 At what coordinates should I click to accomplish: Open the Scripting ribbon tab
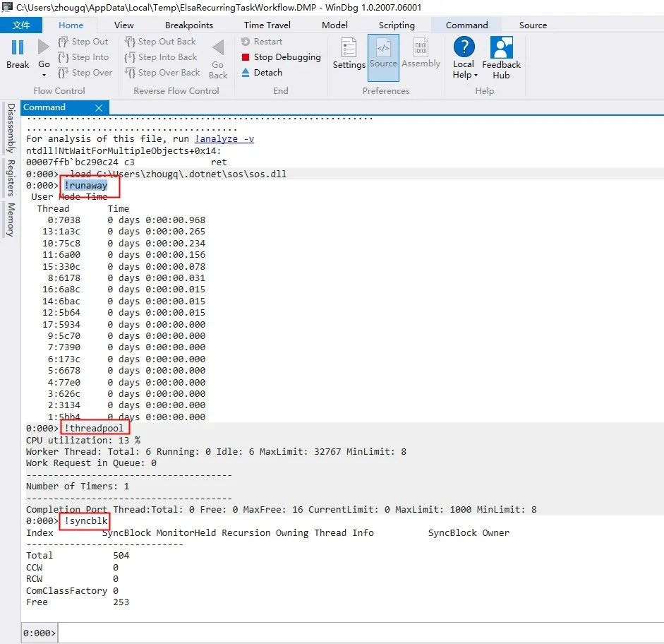tap(397, 25)
